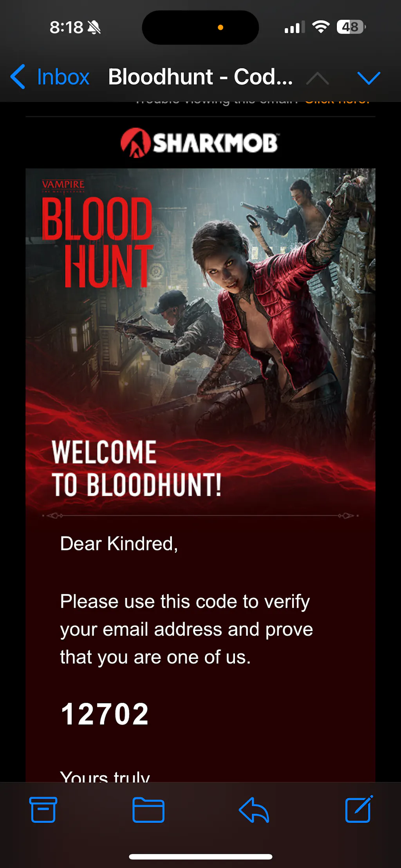401x868 pixels.
Task: Open the Move to folder icon
Action: [148, 810]
